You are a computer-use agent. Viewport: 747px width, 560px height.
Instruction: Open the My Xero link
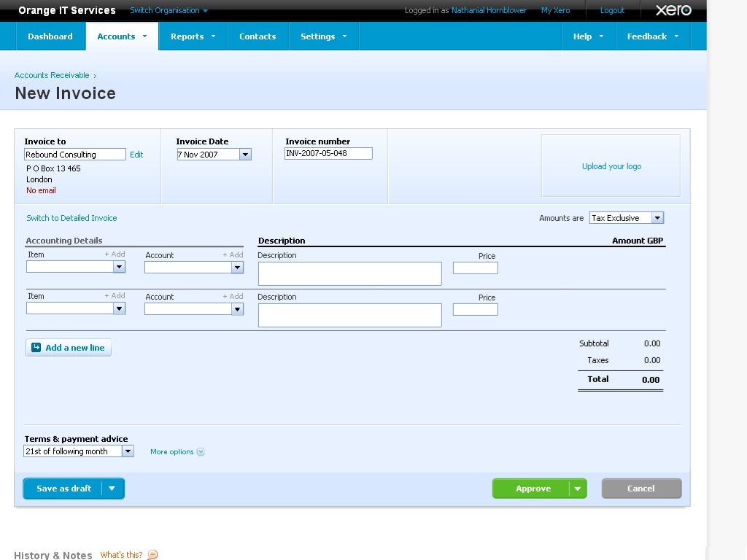point(555,10)
